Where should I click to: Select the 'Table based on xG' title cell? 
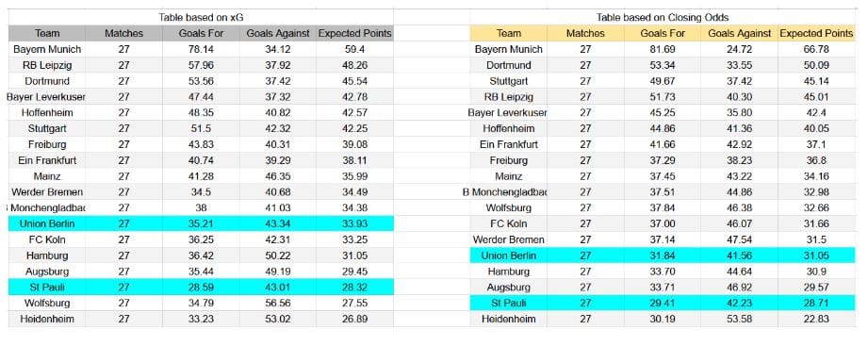pyautogui.click(x=201, y=17)
